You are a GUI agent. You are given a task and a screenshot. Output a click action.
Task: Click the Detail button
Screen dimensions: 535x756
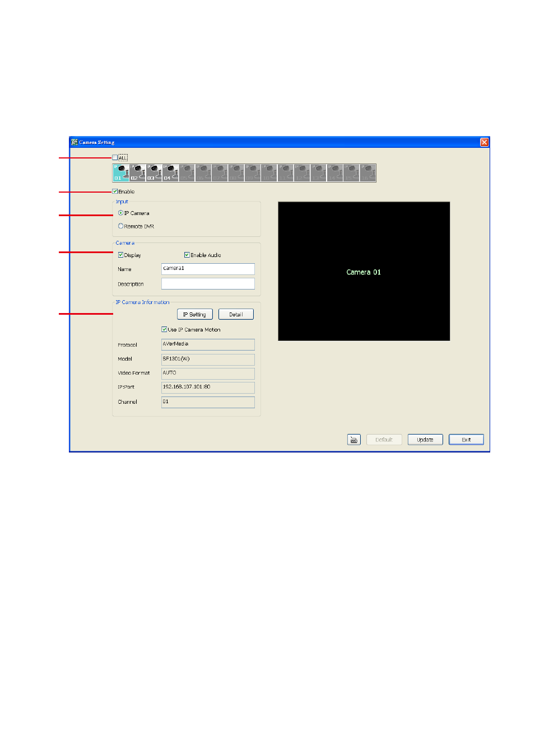(x=236, y=314)
